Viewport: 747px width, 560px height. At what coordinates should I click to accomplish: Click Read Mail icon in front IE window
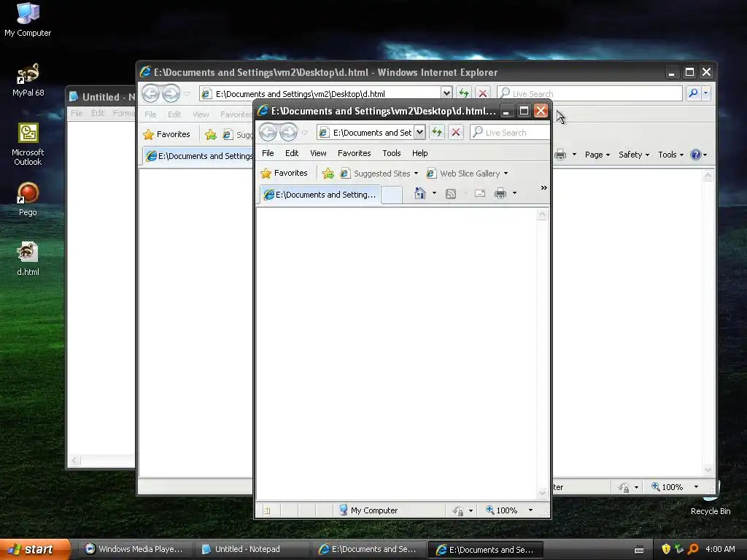click(480, 193)
